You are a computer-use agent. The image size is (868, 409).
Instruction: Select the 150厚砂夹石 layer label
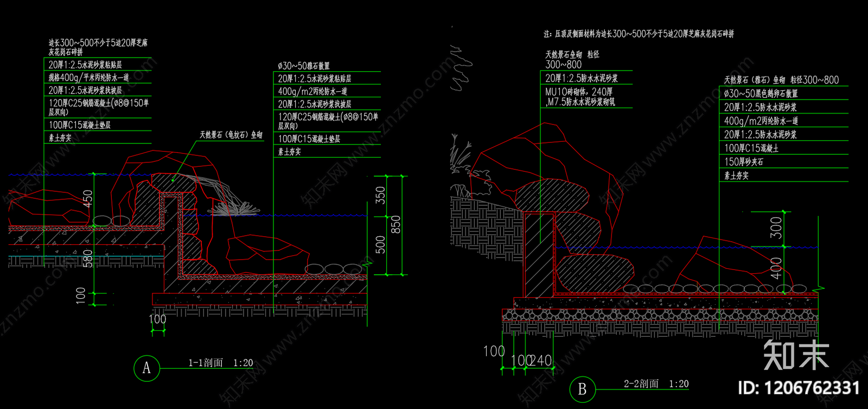743,162
